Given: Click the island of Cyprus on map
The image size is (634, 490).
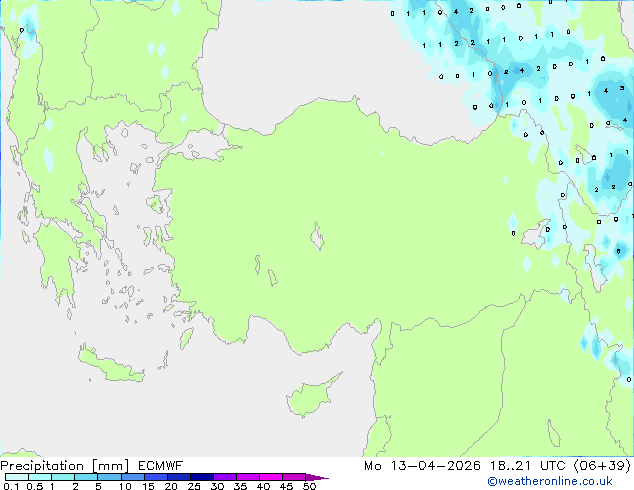Looking at the screenshot, I should pyautogui.click(x=311, y=398).
